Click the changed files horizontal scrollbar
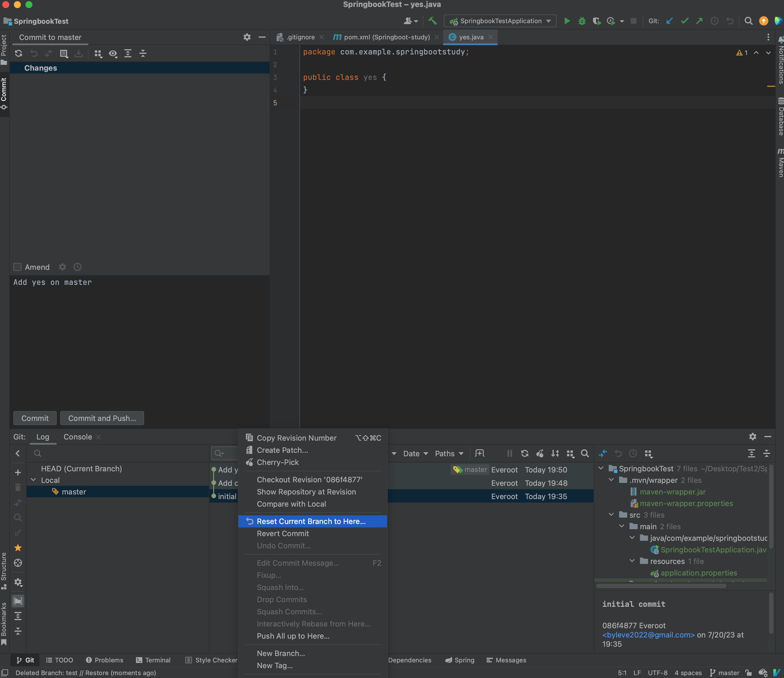784x678 pixels. (x=661, y=586)
